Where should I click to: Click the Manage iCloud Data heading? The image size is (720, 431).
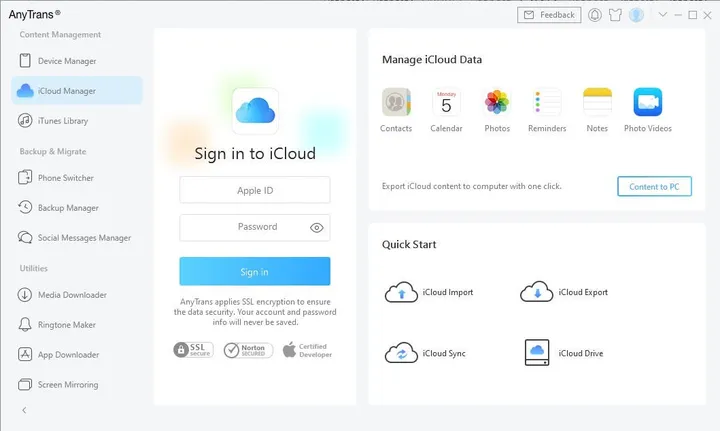click(432, 59)
